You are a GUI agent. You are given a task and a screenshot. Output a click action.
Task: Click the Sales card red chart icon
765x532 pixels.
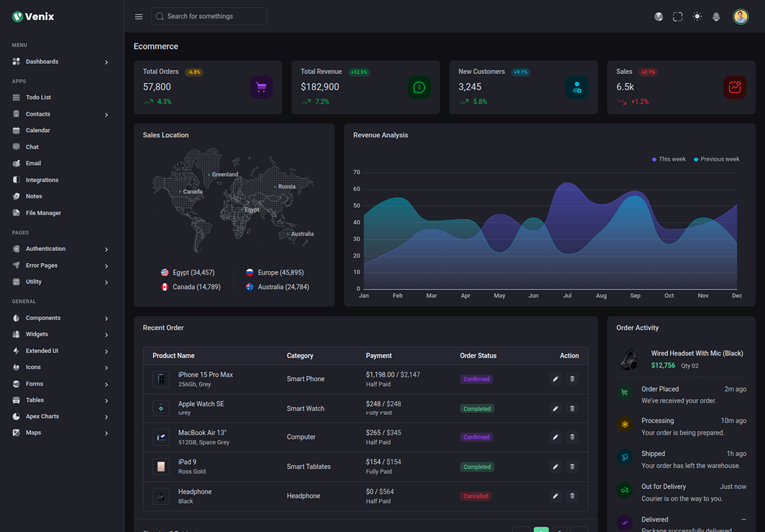click(x=735, y=87)
